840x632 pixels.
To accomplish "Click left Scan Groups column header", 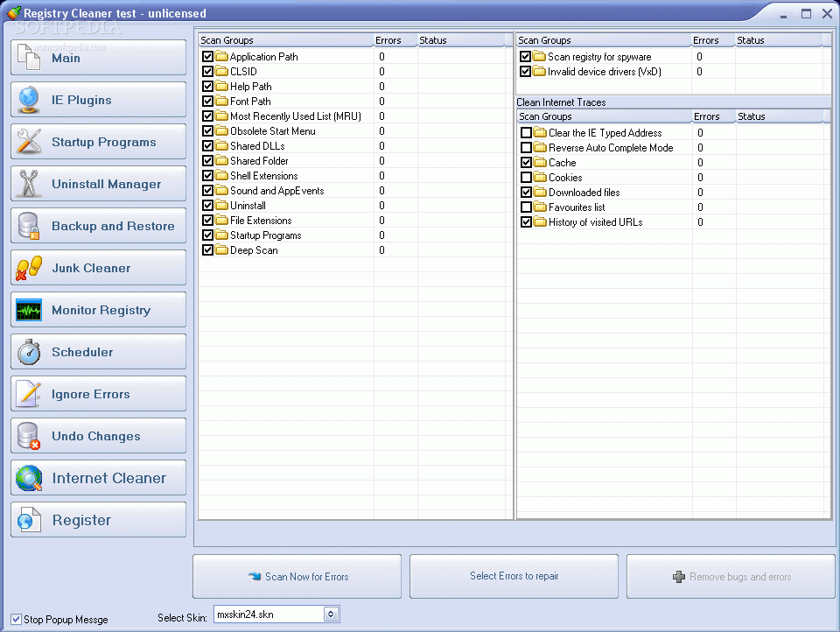I will pos(285,40).
